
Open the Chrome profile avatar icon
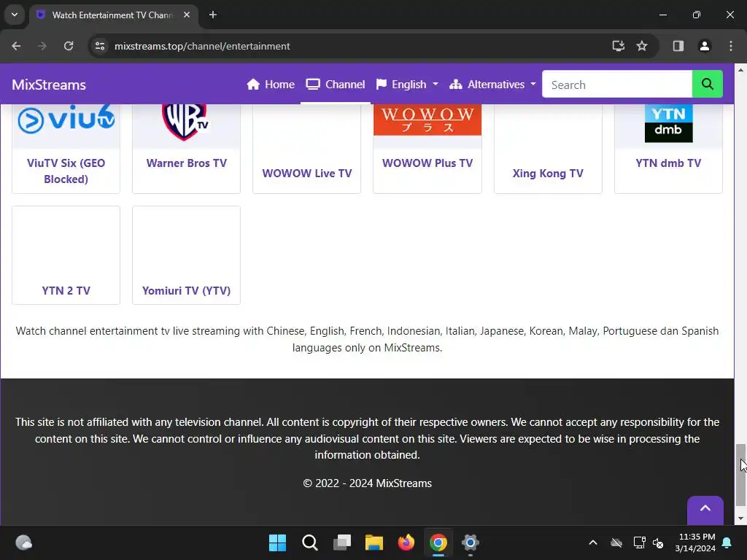pyautogui.click(x=705, y=46)
